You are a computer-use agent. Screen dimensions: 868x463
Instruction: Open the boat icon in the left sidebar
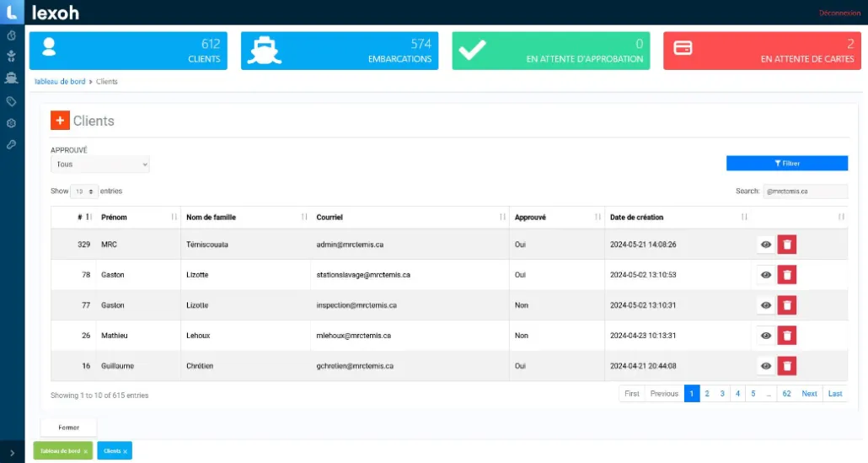12,78
